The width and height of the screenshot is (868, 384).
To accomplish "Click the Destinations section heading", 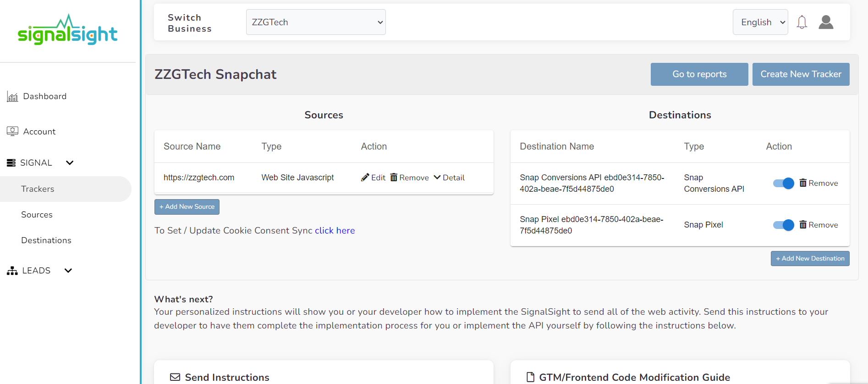I will click(x=680, y=115).
